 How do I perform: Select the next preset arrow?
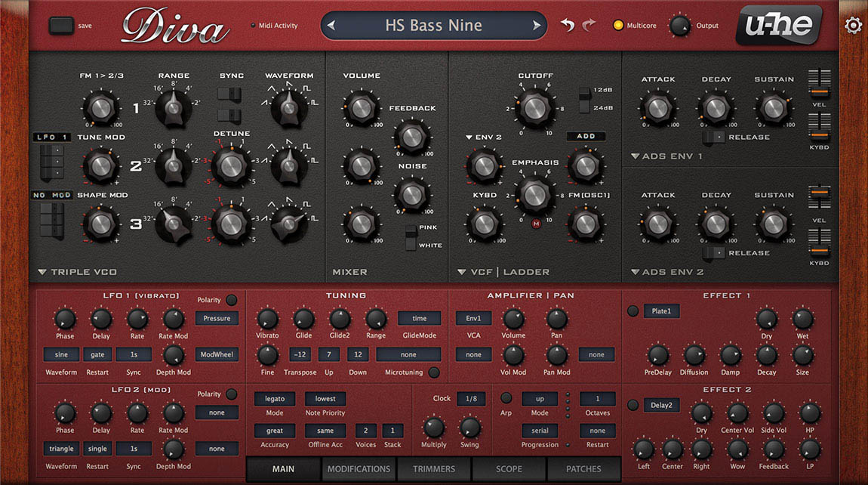click(x=535, y=25)
